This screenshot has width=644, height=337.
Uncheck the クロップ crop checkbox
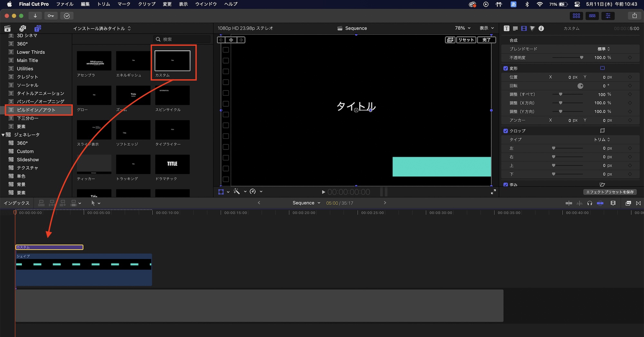506,131
